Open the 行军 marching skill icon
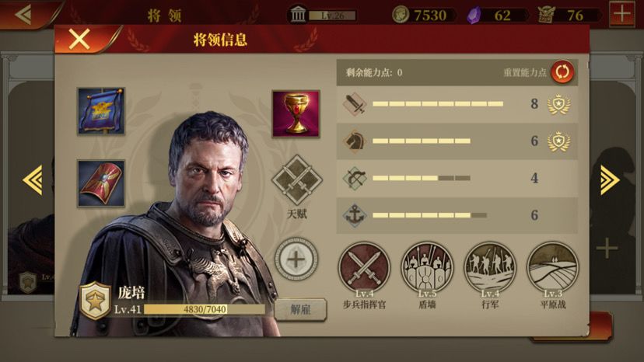 (489, 267)
